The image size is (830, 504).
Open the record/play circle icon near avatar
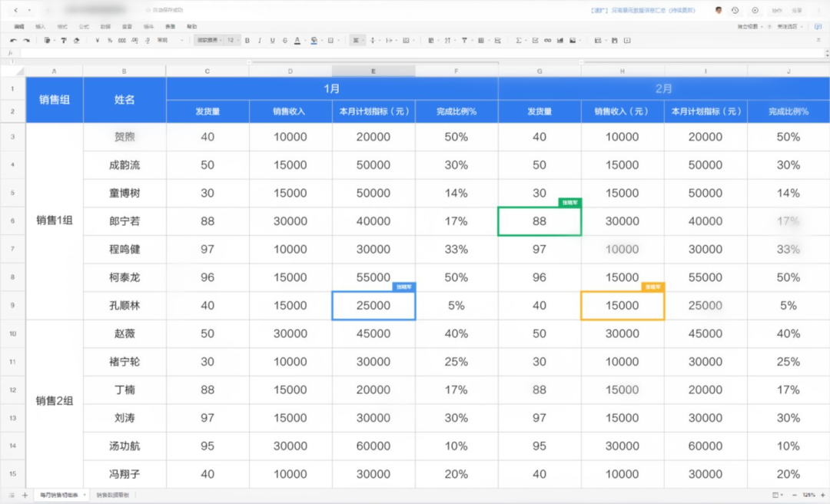755,10
